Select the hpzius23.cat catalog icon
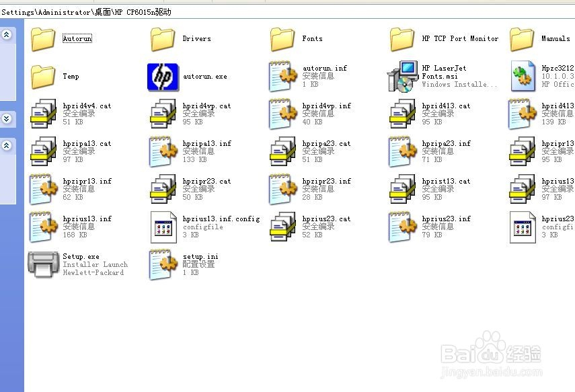Viewport: 575px width, 392px height. click(x=282, y=227)
